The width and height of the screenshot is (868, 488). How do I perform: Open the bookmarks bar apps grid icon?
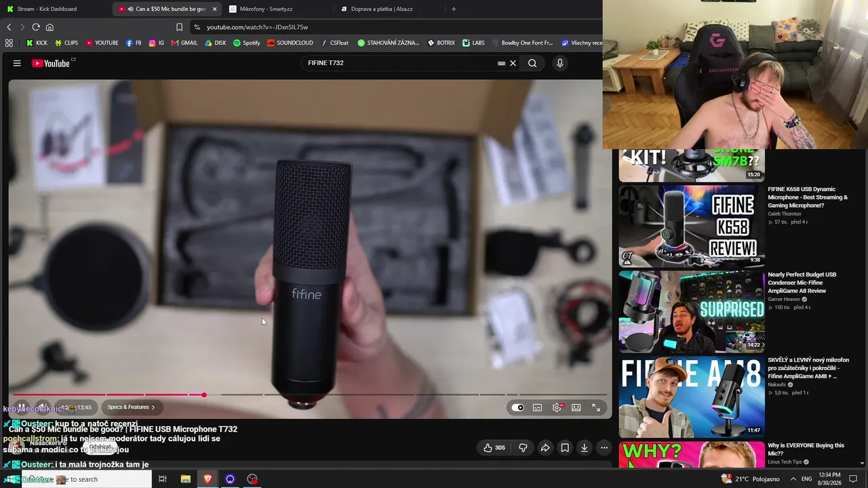point(9,43)
